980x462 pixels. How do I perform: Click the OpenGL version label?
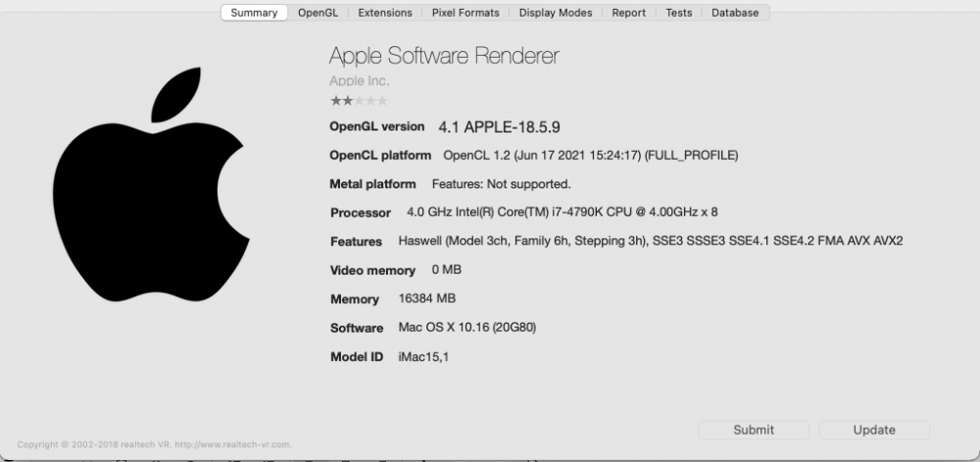click(377, 127)
